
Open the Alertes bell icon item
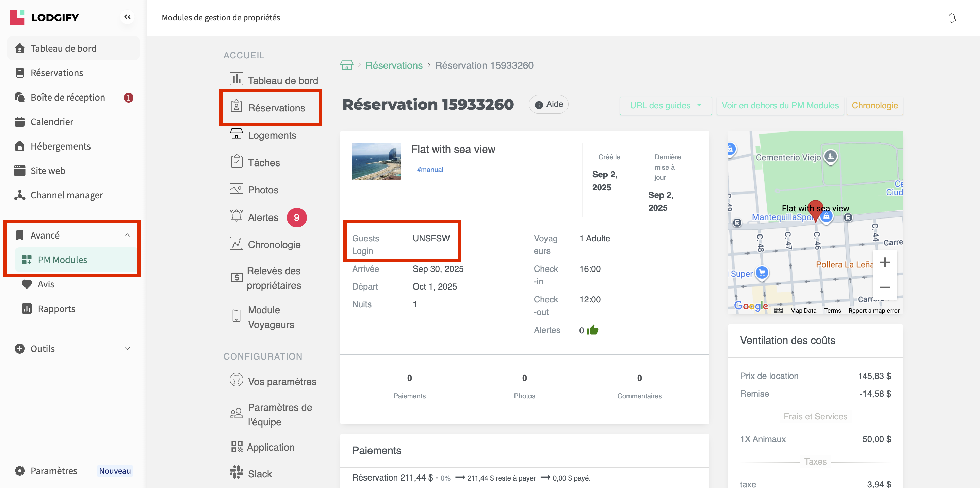click(x=236, y=216)
